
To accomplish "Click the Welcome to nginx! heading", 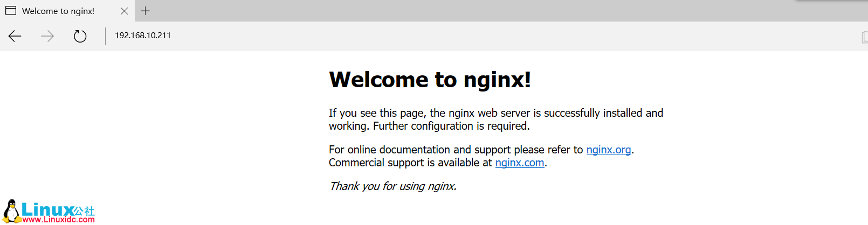I will (430, 80).
